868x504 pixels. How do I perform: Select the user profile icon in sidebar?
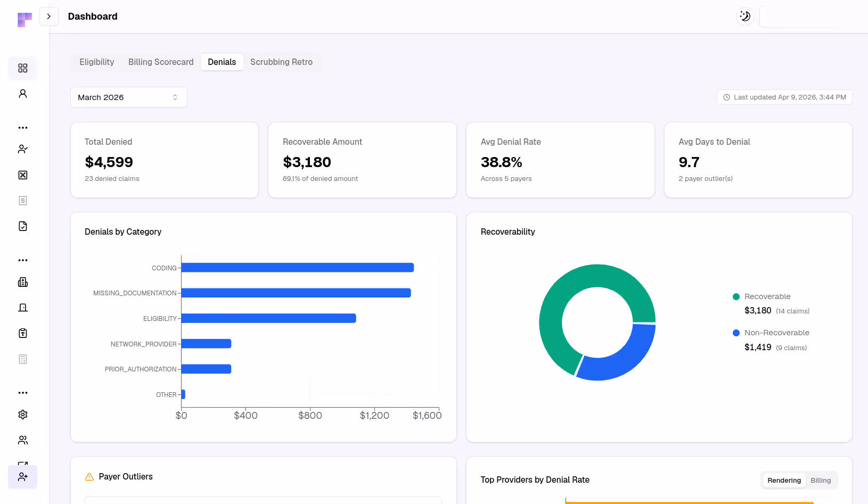pyautogui.click(x=22, y=93)
